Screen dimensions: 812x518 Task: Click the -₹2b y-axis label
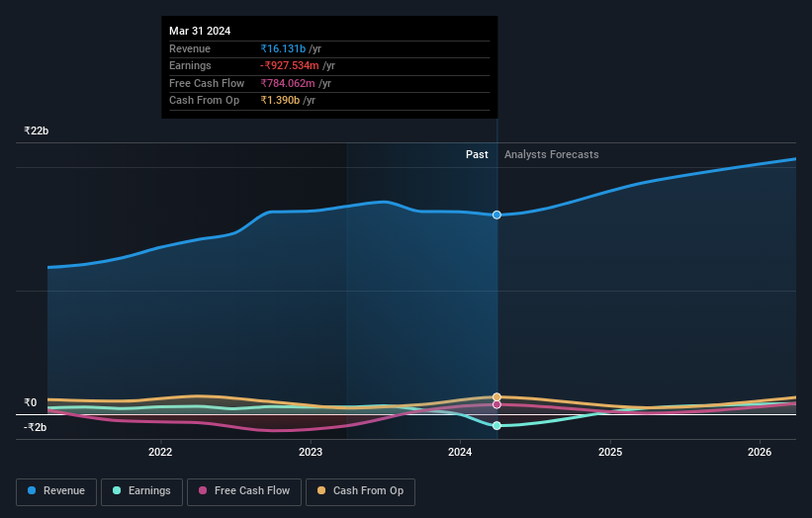point(36,427)
